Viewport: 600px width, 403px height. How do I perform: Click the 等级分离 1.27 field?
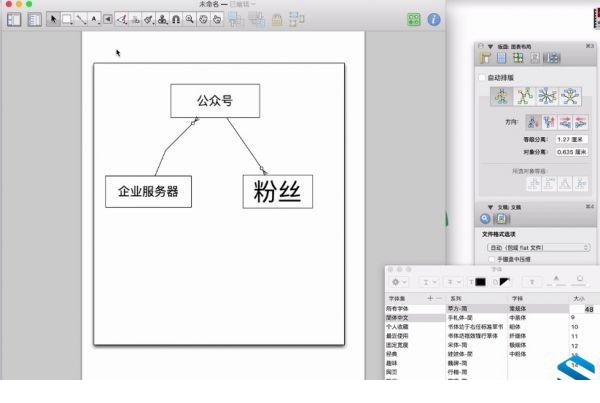coord(571,139)
